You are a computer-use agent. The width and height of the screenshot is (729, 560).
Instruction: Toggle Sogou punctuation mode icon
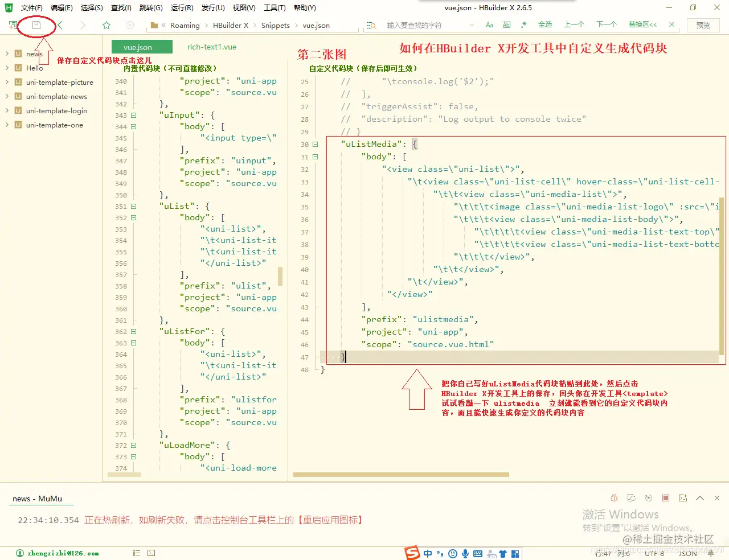pos(440,553)
